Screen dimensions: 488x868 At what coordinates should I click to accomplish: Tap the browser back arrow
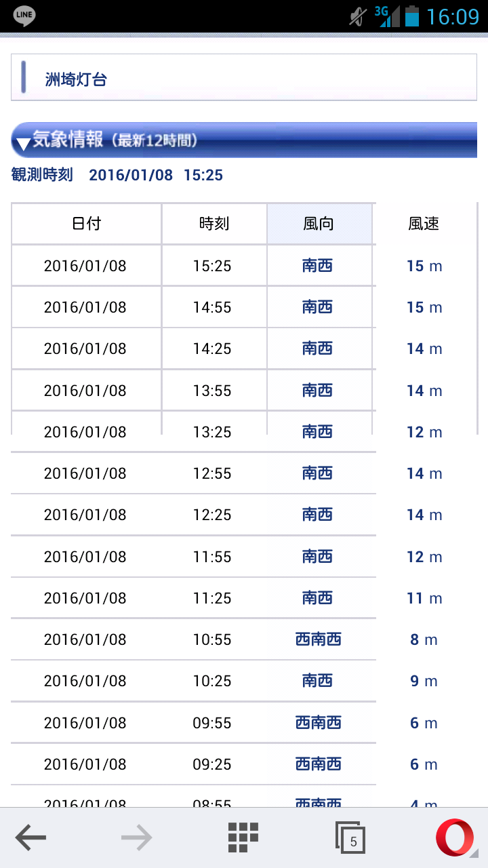(30, 839)
